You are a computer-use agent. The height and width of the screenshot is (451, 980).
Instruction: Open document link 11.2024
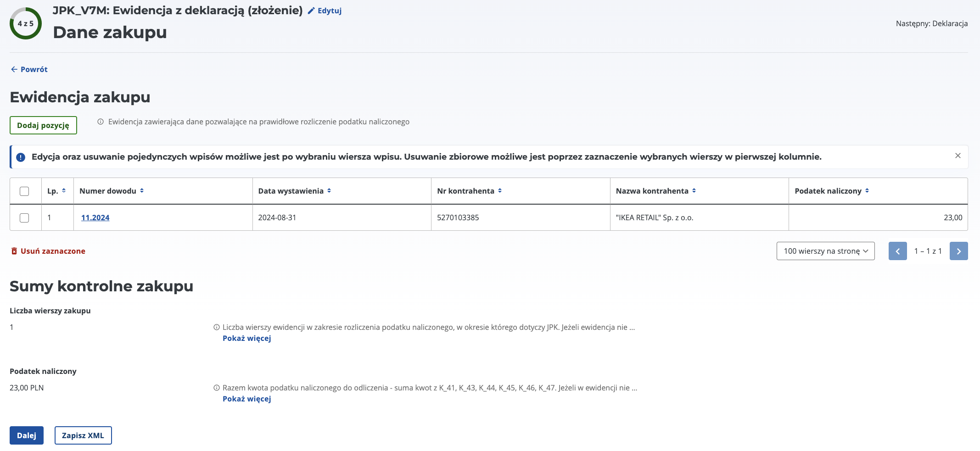(x=95, y=217)
